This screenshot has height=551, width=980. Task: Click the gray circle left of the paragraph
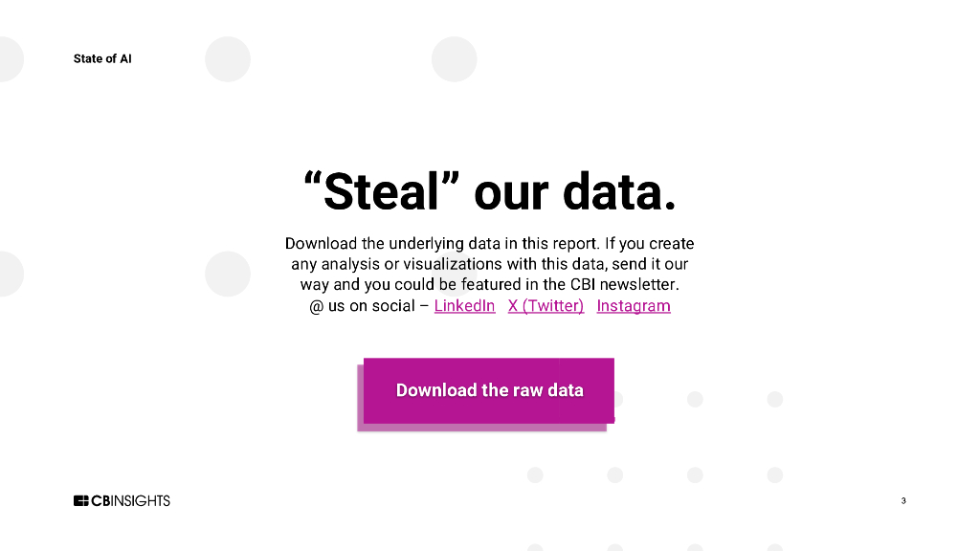click(228, 274)
